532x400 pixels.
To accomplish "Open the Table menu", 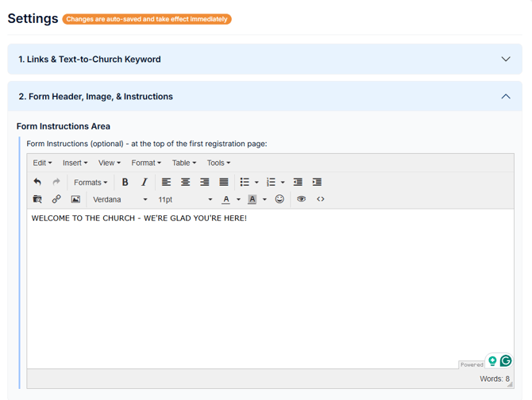I will click(x=184, y=163).
